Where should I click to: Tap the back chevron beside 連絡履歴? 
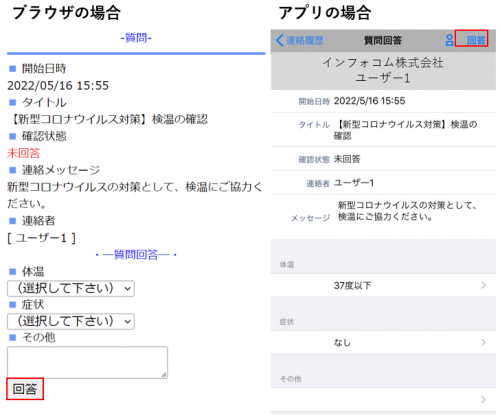coord(280,40)
